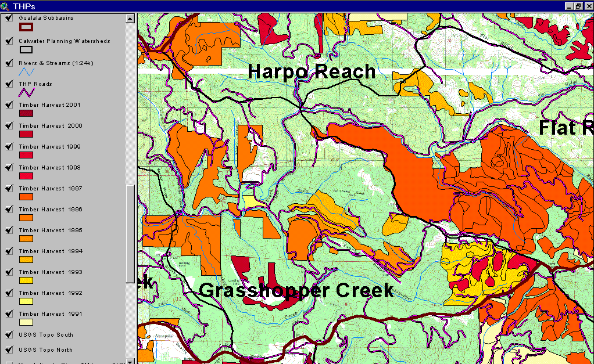Select the "USGS Topo South" layer name

click(x=46, y=334)
